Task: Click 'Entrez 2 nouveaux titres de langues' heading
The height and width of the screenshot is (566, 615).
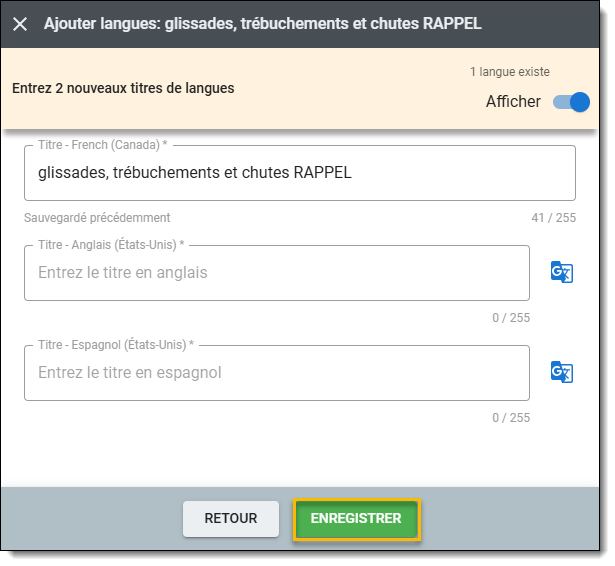Action: [123, 88]
